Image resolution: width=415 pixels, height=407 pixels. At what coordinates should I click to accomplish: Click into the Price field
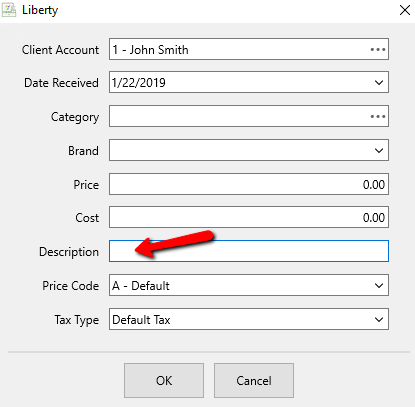pos(249,184)
